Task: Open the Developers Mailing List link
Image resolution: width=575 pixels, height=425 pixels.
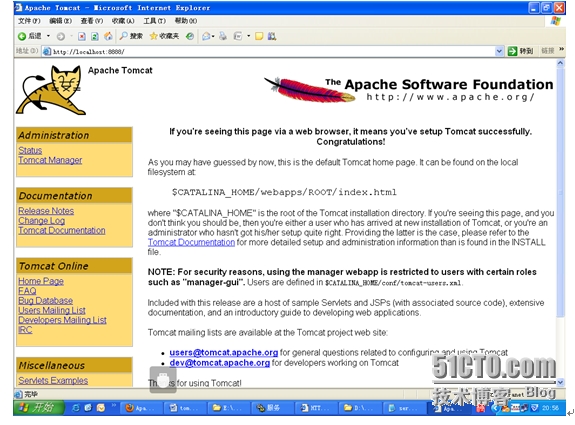Action: [62, 320]
